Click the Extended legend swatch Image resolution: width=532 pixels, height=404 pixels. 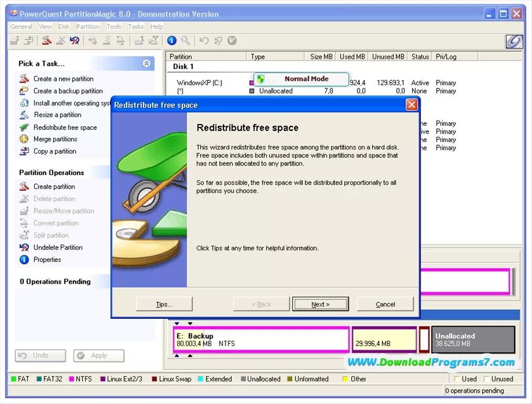point(200,379)
